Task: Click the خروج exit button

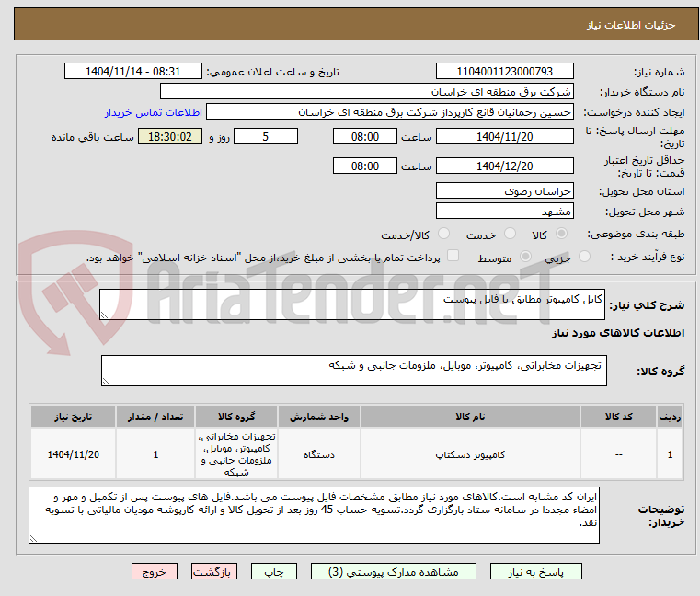Action: pyautogui.click(x=154, y=572)
